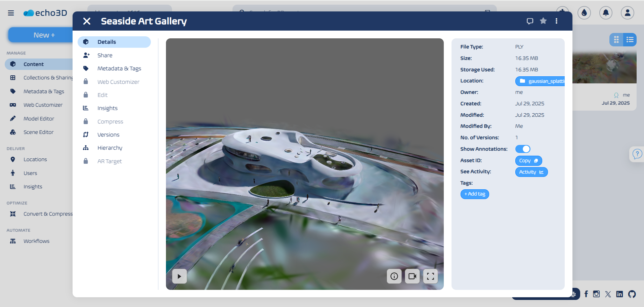
Task: Open the hamburger navigation menu
Action: coord(11,13)
